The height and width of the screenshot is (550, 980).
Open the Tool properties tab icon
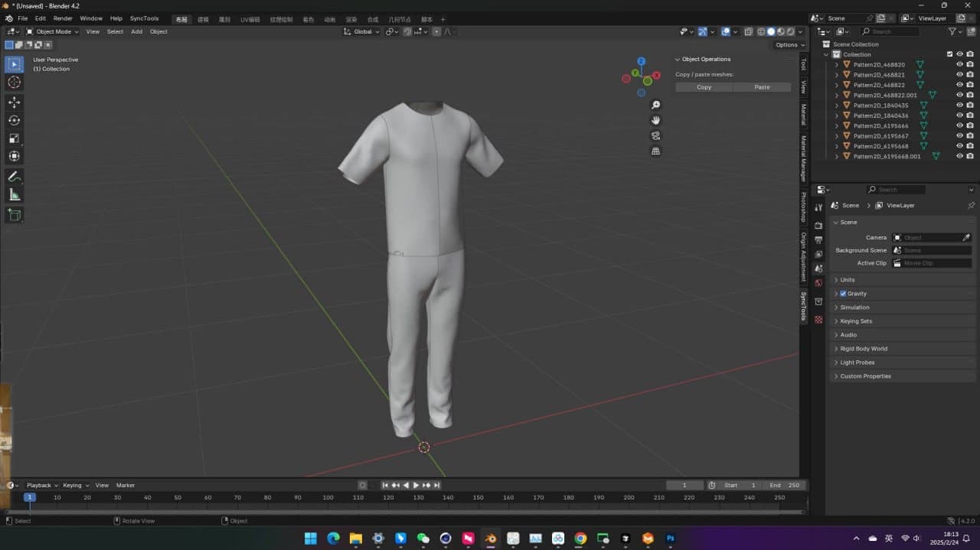818,207
